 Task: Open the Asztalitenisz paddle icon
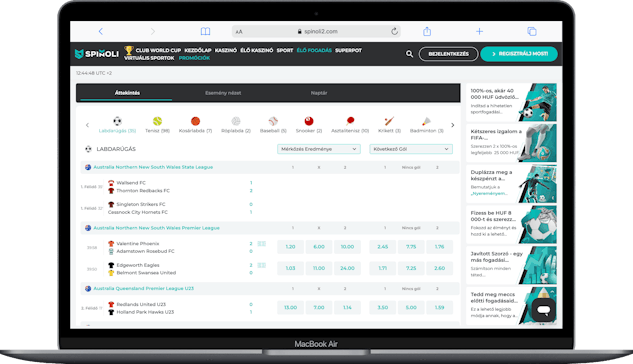click(350, 121)
